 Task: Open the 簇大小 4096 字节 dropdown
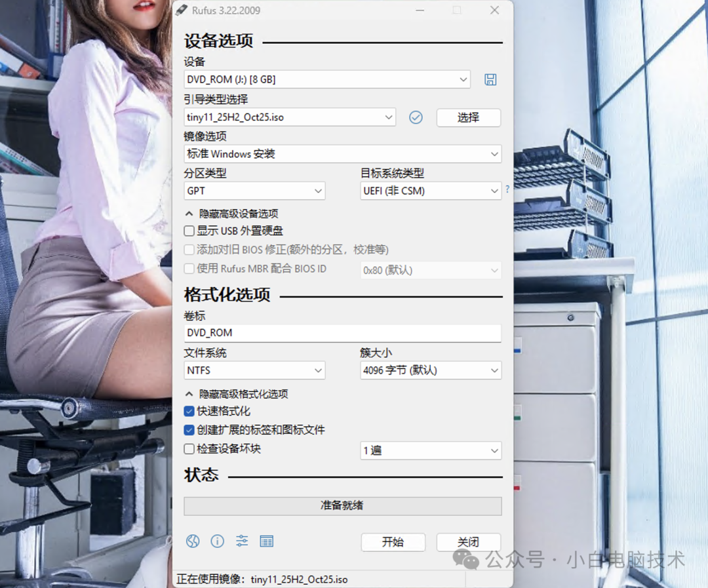coord(431,370)
